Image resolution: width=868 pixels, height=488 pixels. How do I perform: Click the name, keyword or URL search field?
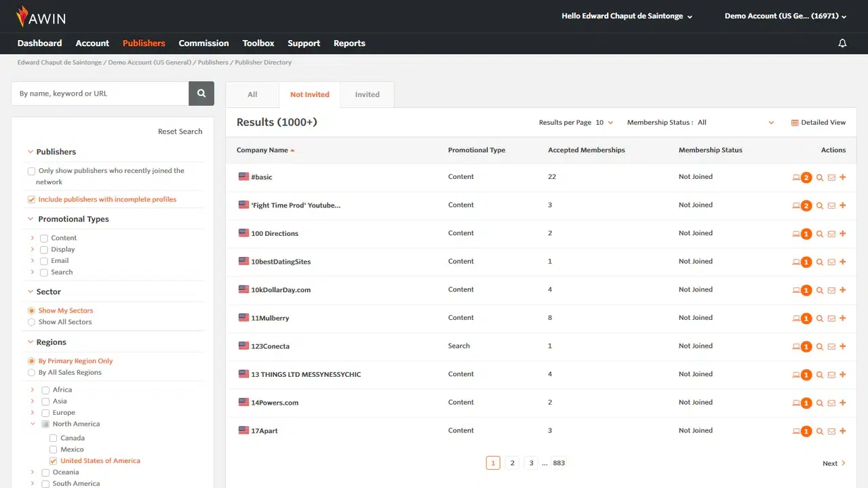tap(100, 94)
